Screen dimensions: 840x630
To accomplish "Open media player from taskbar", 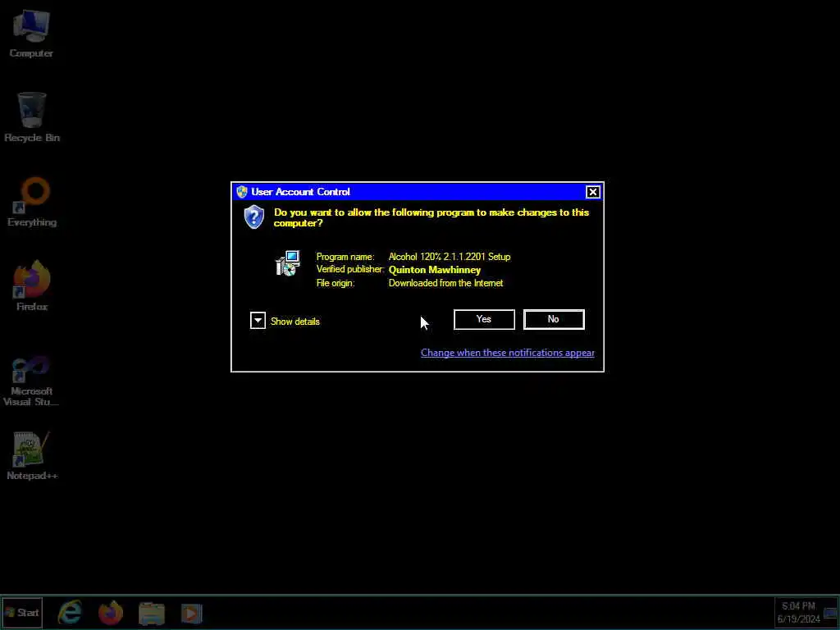I will click(191, 613).
